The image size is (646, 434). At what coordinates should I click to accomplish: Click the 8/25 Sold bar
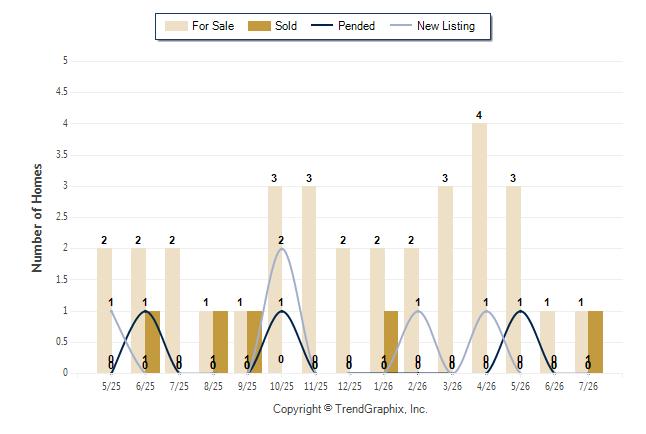click(x=220, y=342)
